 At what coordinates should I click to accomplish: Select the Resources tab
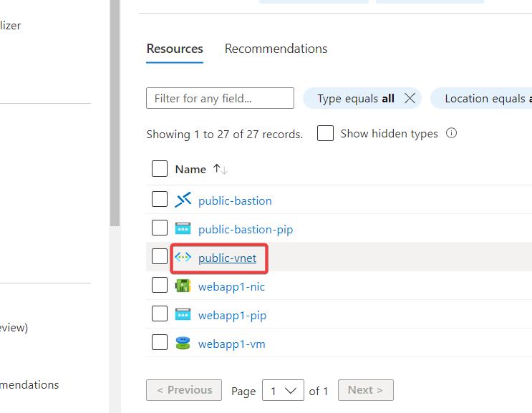(x=175, y=49)
